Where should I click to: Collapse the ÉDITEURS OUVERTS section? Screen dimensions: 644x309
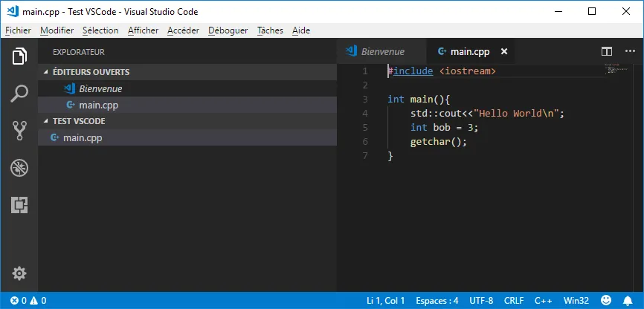tap(45, 72)
